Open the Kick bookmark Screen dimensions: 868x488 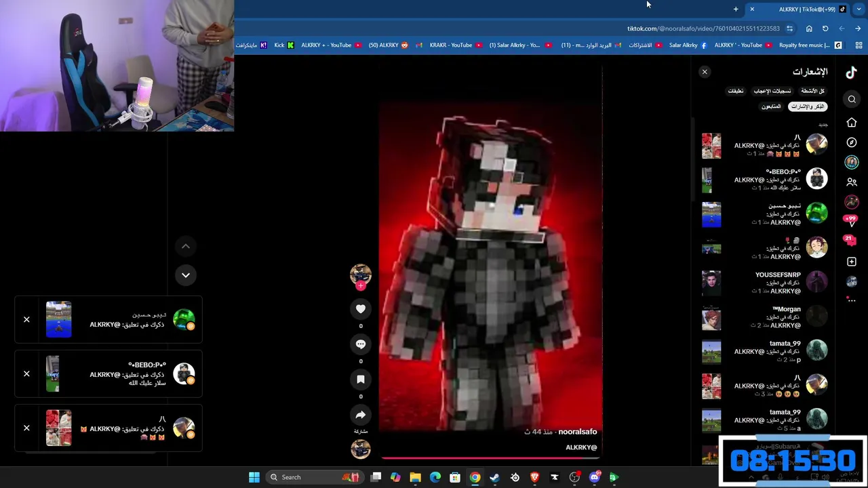284,45
